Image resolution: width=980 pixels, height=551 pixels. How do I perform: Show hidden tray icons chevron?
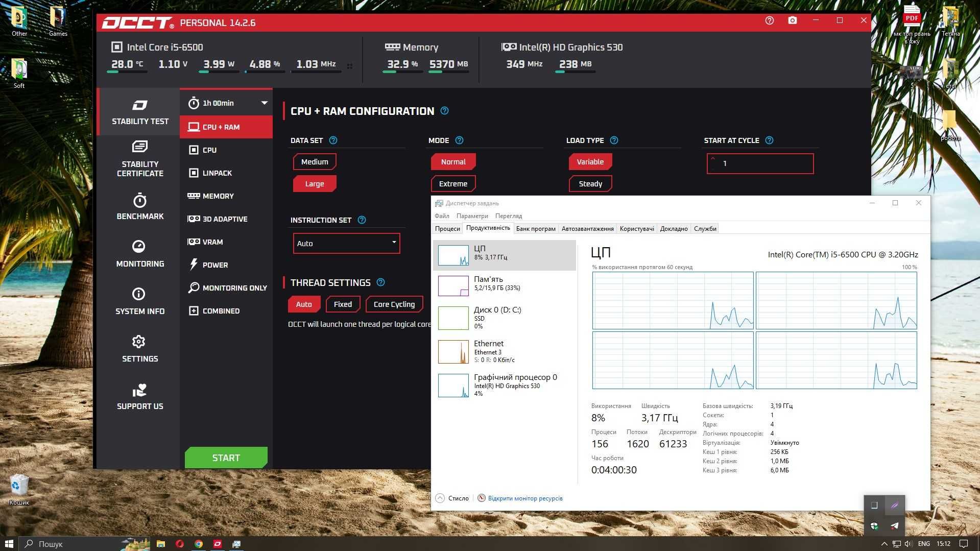tap(884, 544)
